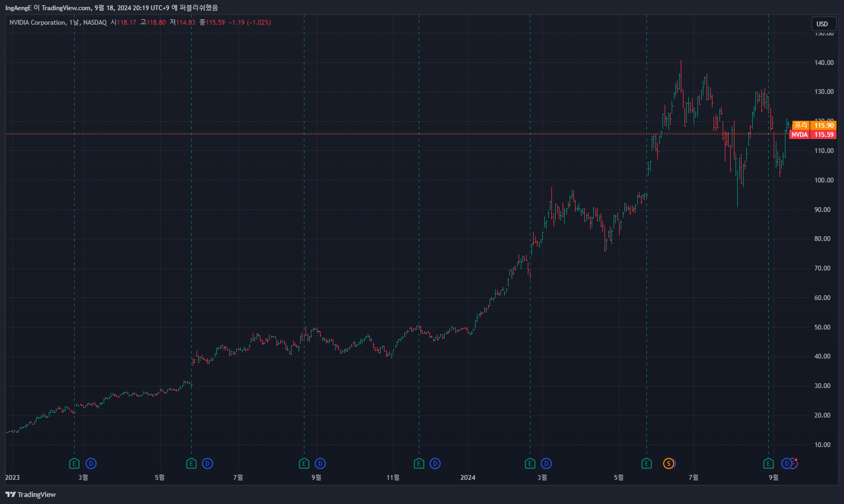Image resolution: width=844 pixels, height=504 pixels.
Task: Click the low value 114.83
Action: (186, 23)
